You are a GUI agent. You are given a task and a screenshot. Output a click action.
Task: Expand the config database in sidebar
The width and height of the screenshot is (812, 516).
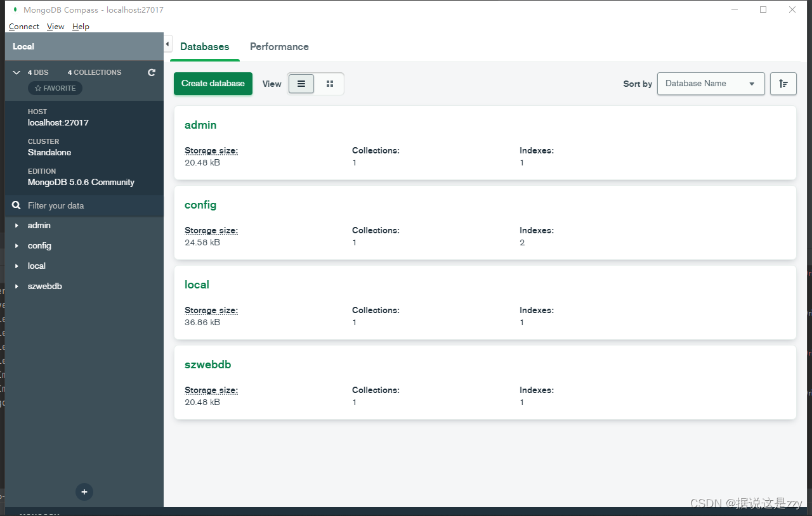(x=16, y=246)
